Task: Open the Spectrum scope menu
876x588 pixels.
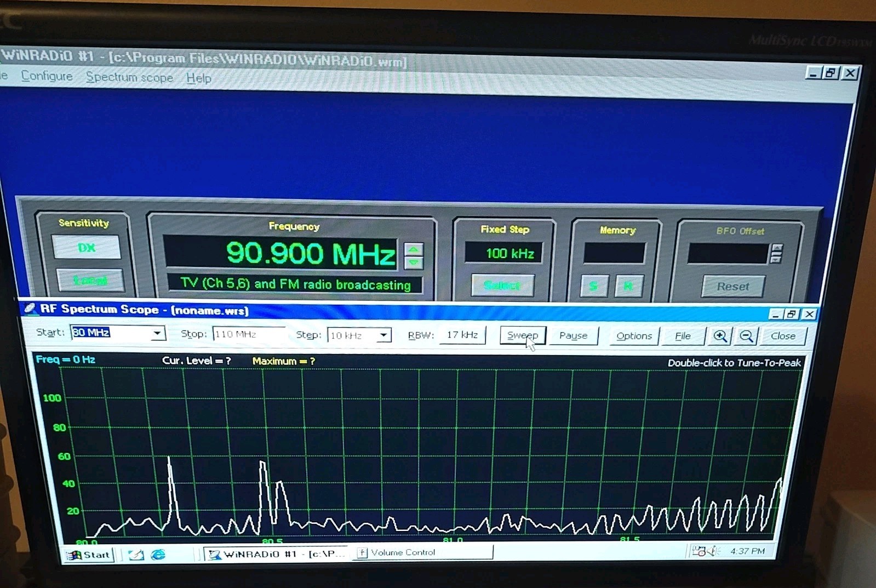Action: coord(129,77)
